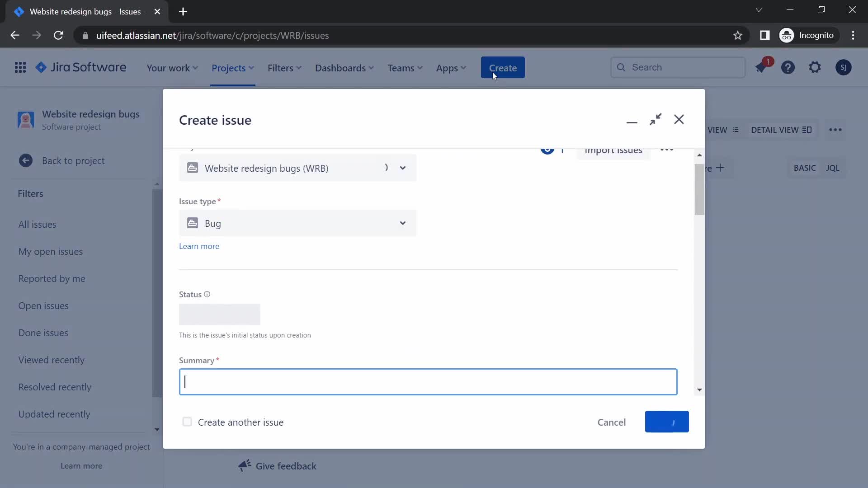Click the Filters section heading
This screenshot has height=488, width=868.
coord(31,193)
